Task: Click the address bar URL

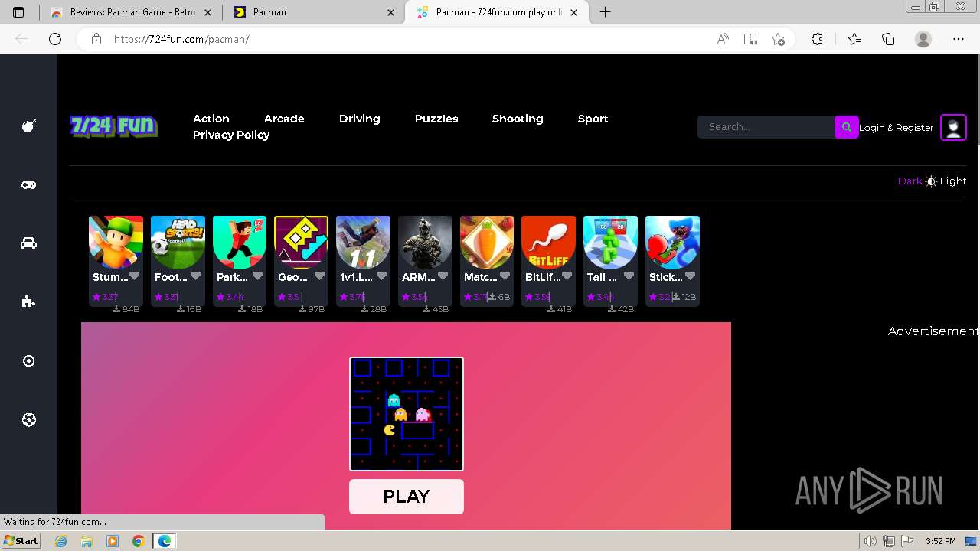Action: coord(181,39)
